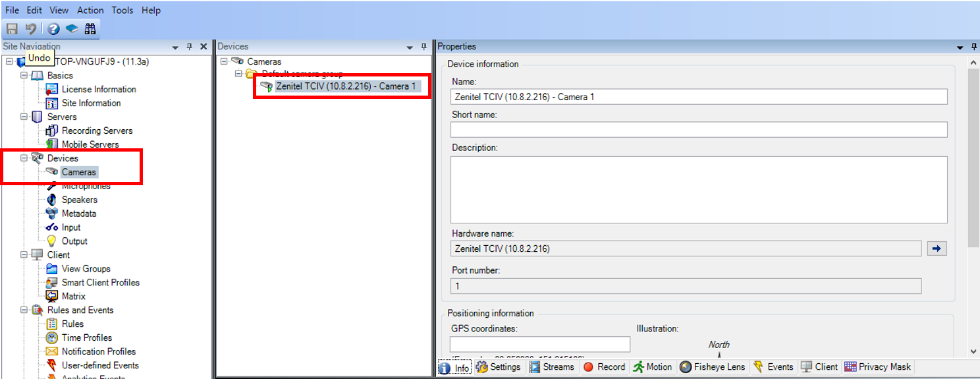Viewport: 980px width, 379px height.
Task: Click the Recording Servers icon
Action: 51,131
